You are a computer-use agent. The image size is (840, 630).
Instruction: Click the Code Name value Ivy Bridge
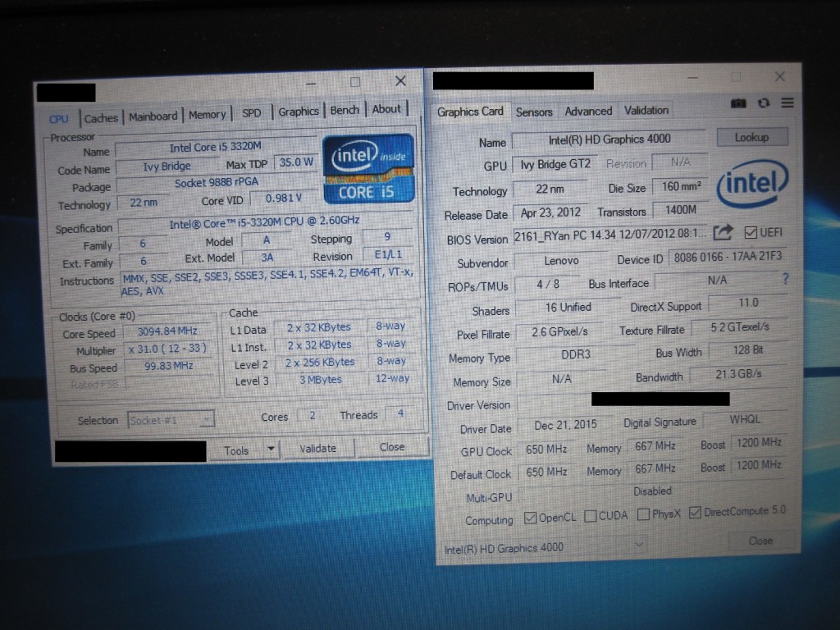coord(167,167)
